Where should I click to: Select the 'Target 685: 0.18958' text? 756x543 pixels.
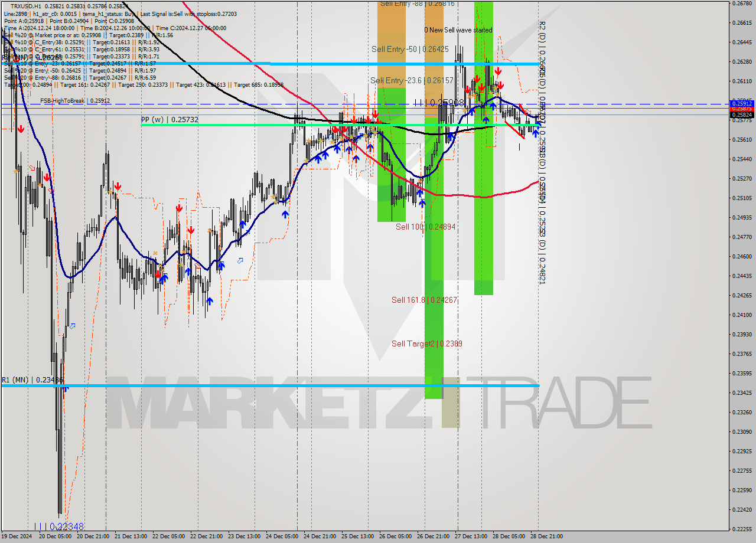coord(259,84)
